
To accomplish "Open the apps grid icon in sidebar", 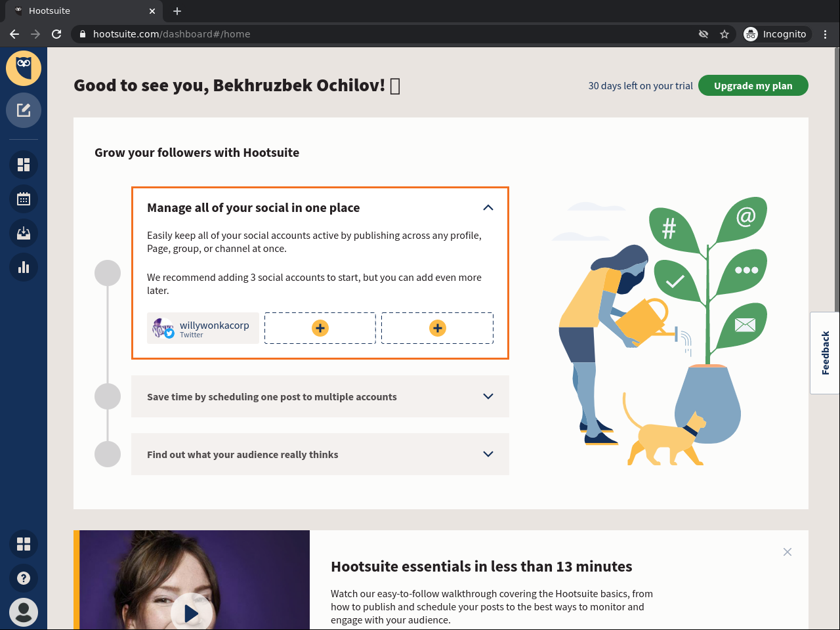I will 24,544.
